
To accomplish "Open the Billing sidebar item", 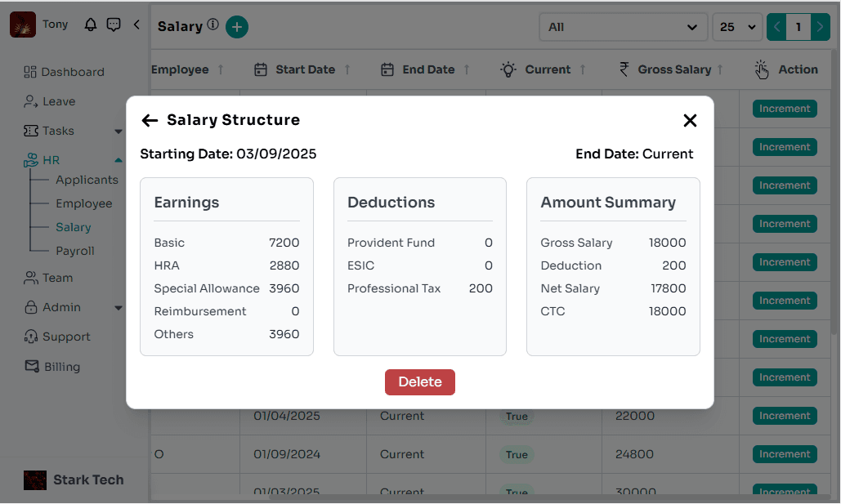I will 61,367.
